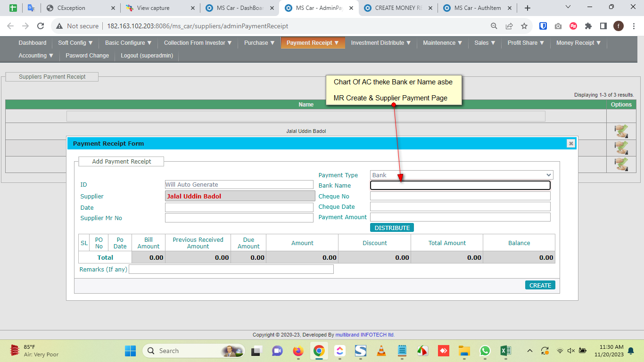Open the Chrome profile avatar
This screenshot has height=362, width=644.
pos(619,26)
